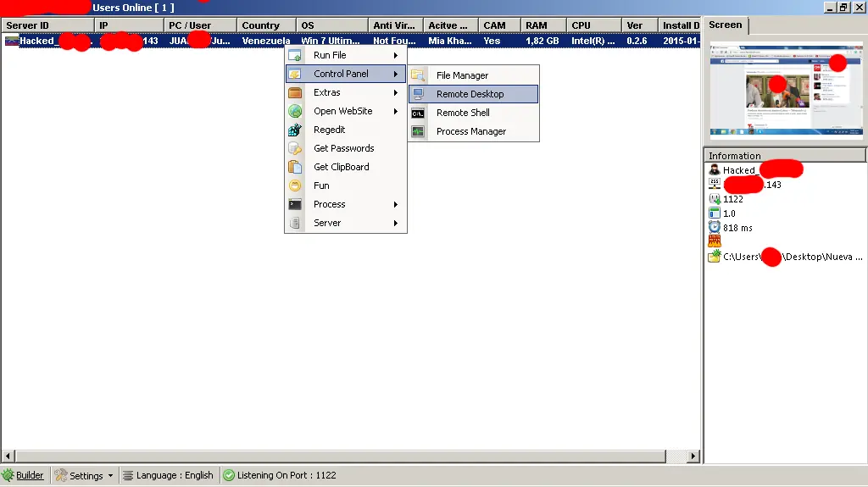Click the user avatar icon in Information
868x487 pixels.
click(715, 170)
